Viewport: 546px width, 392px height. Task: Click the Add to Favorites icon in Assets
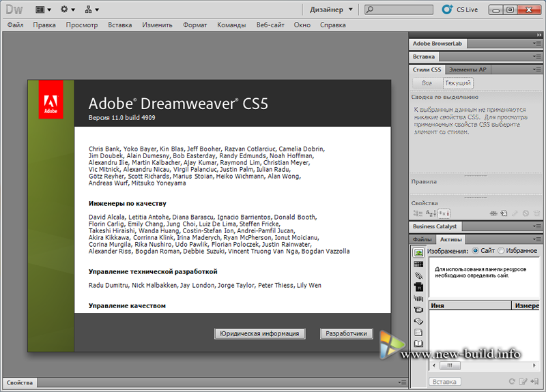coord(534,381)
